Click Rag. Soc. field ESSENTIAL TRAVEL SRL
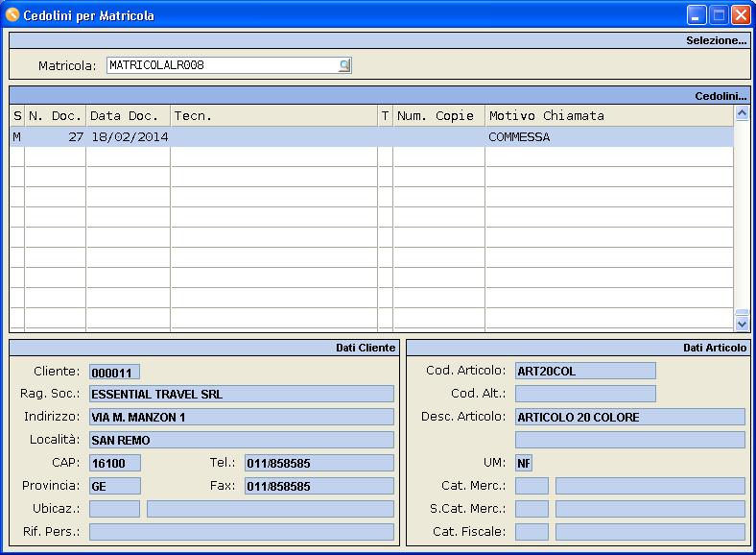756x555 pixels. coord(242,394)
